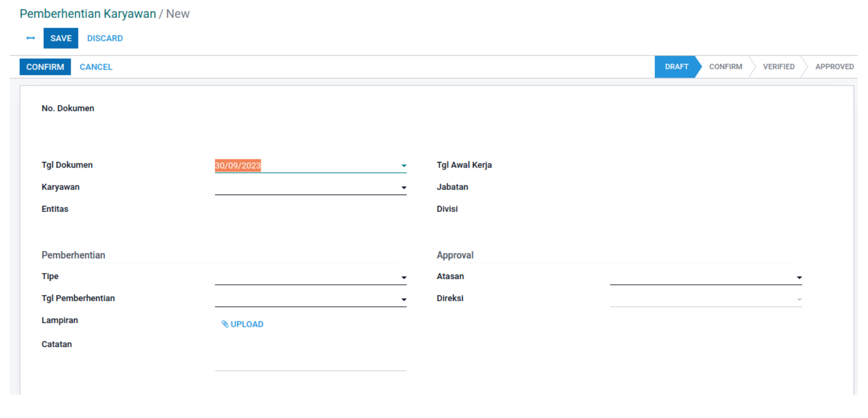
Task: Open the Tgl Dokumen date picker arrow
Action: [x=404, y=165]
